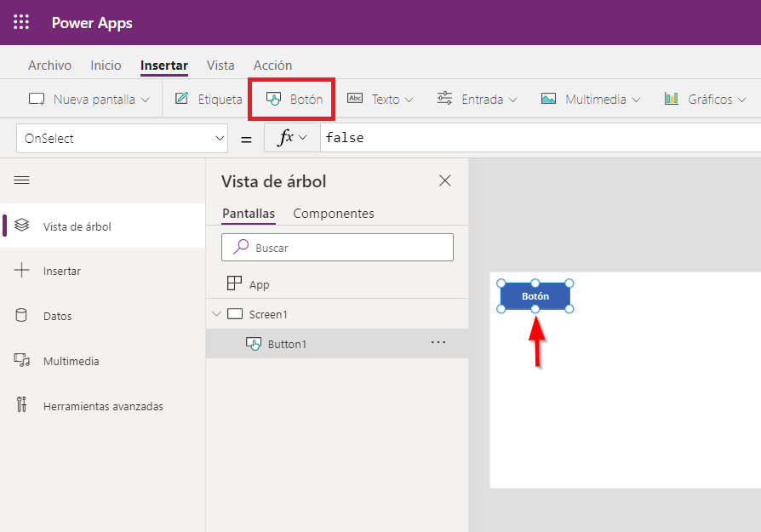Screen dimensions: 761x532
Task: Collapse the Screen1 tree node
Action: [x=216, y=314]
